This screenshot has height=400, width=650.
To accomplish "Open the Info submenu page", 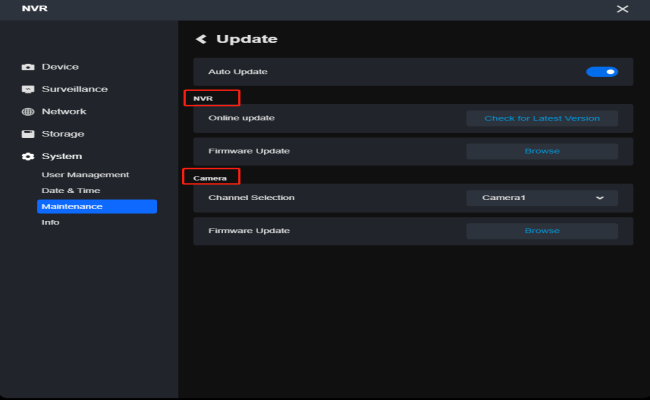I will pyautogui.click(x=50, y=222).
